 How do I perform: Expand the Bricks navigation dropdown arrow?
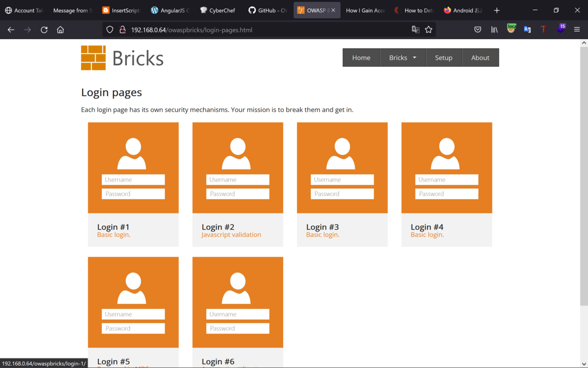coord(415,58)
